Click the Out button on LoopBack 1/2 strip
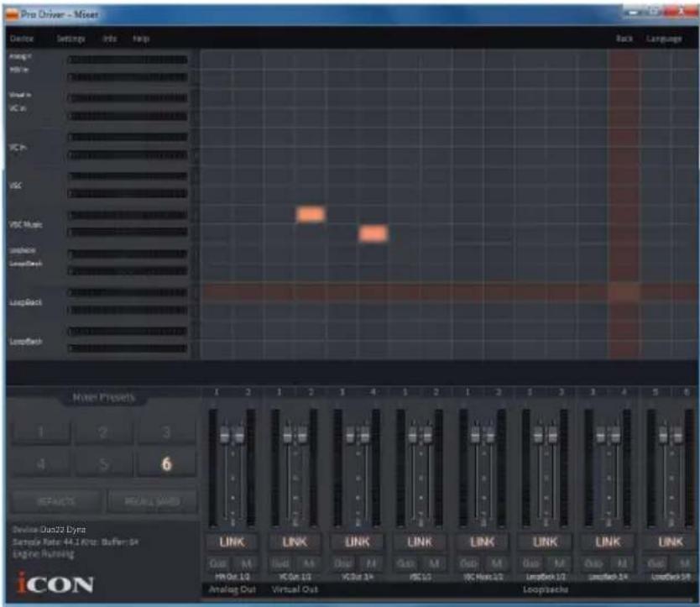The width and height of the screenshot is (700, 607). click(531, 563)
